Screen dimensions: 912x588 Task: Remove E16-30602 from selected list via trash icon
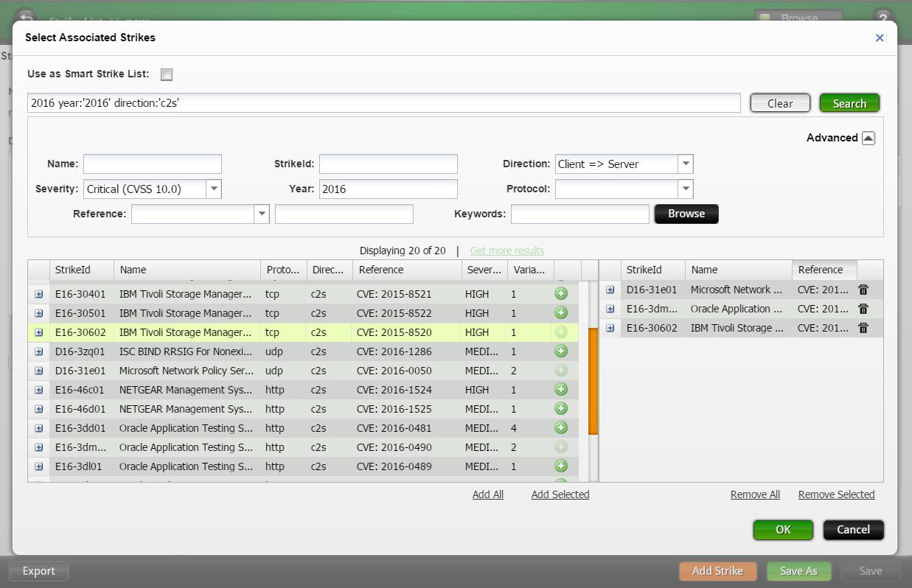coord(863,329)
